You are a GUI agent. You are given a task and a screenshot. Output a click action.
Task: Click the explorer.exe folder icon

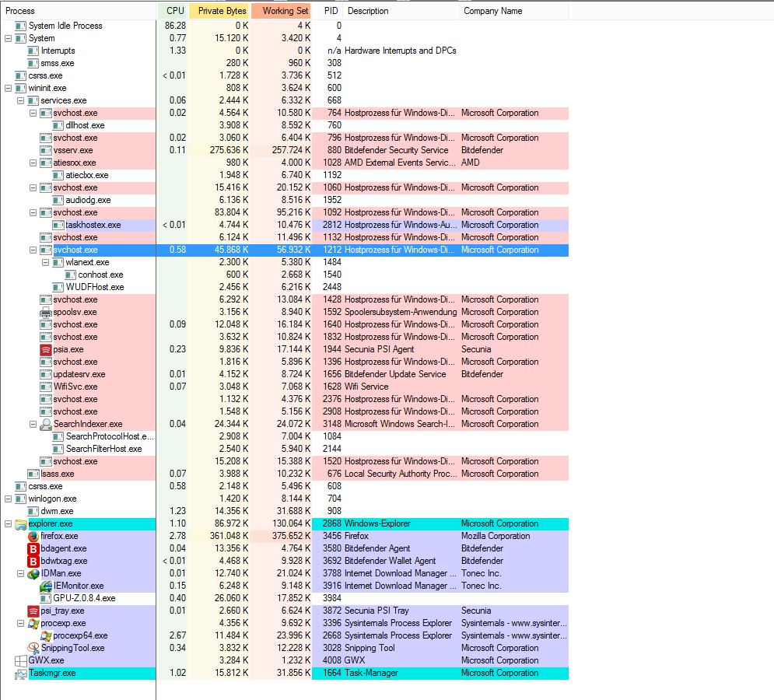(x=21, y=523)
